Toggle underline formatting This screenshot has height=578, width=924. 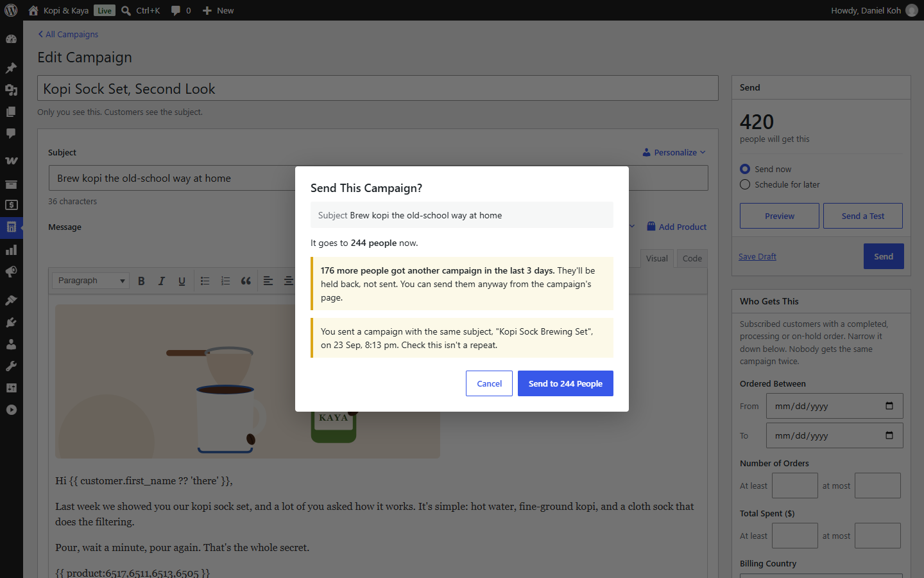[x=182, y=281]
